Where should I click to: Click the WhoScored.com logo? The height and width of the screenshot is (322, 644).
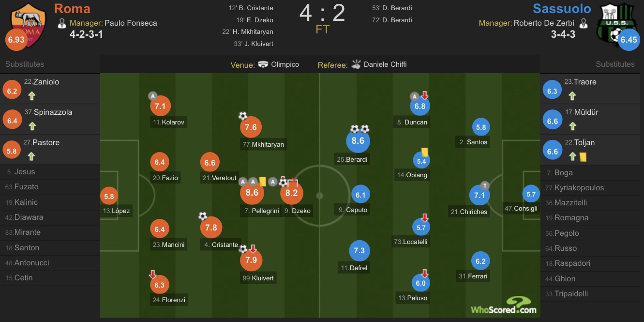tap(504, 306)
